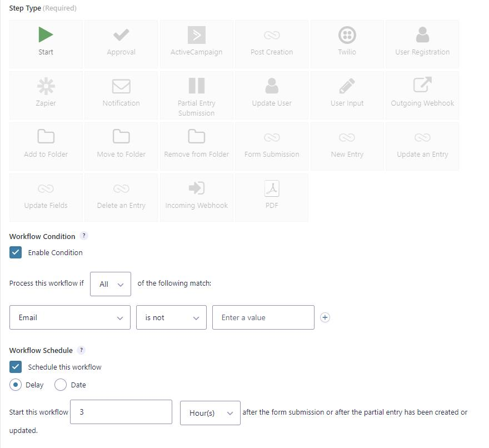
Task: Toggle Schedule this workflow checkbox
Action: pos(16,367)
